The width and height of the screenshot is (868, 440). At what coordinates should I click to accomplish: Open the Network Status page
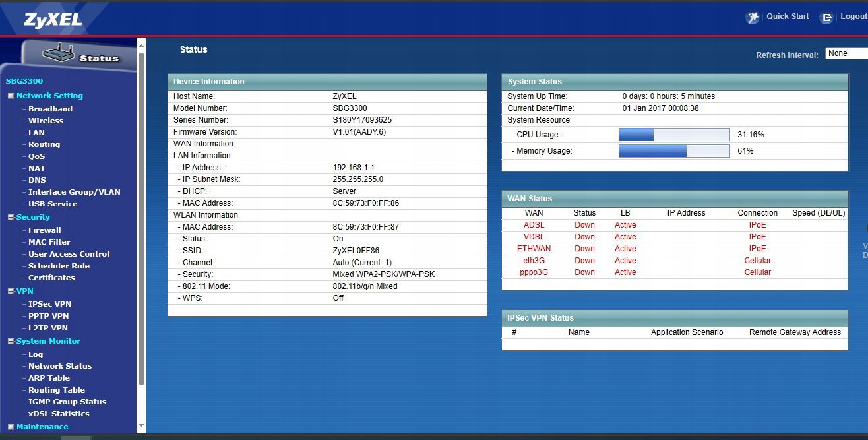point(60,366)
